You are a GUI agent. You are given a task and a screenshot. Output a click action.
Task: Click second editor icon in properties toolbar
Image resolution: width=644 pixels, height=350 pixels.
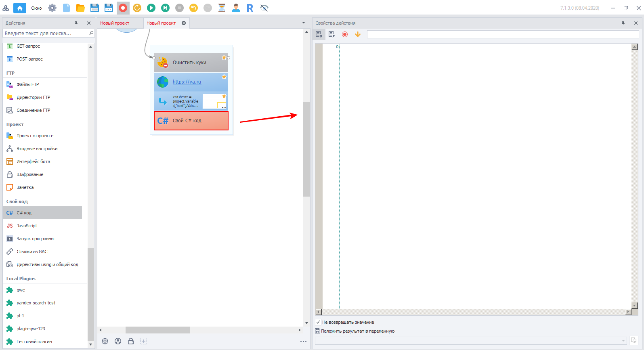pos(332,34)
